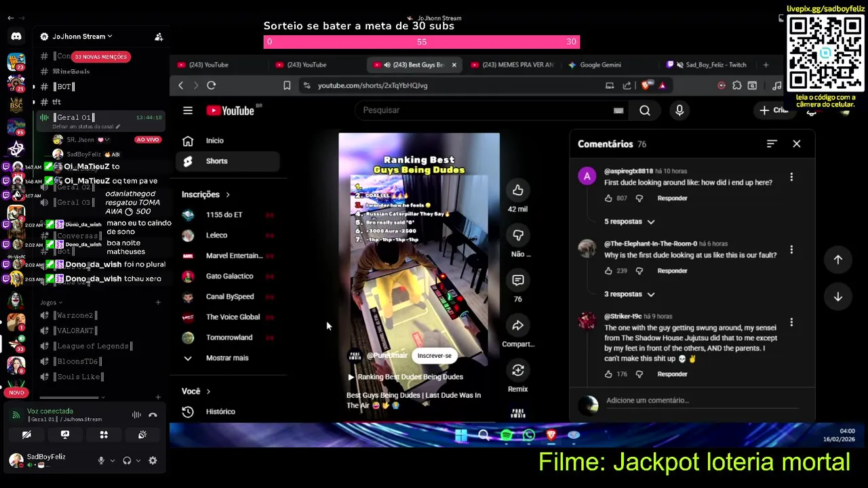Like the comment by The-Elephant-In-The-Room-0

(608, 270)
